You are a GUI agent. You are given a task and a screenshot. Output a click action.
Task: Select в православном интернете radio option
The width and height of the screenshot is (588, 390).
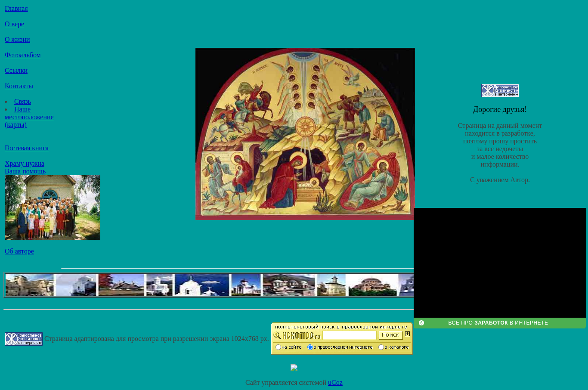[x=310, y=347]
